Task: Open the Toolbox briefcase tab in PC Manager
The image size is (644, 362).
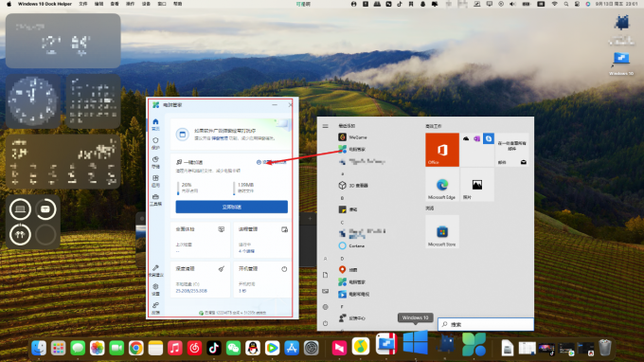Action: pyautogui.click(x=155, y=200)
